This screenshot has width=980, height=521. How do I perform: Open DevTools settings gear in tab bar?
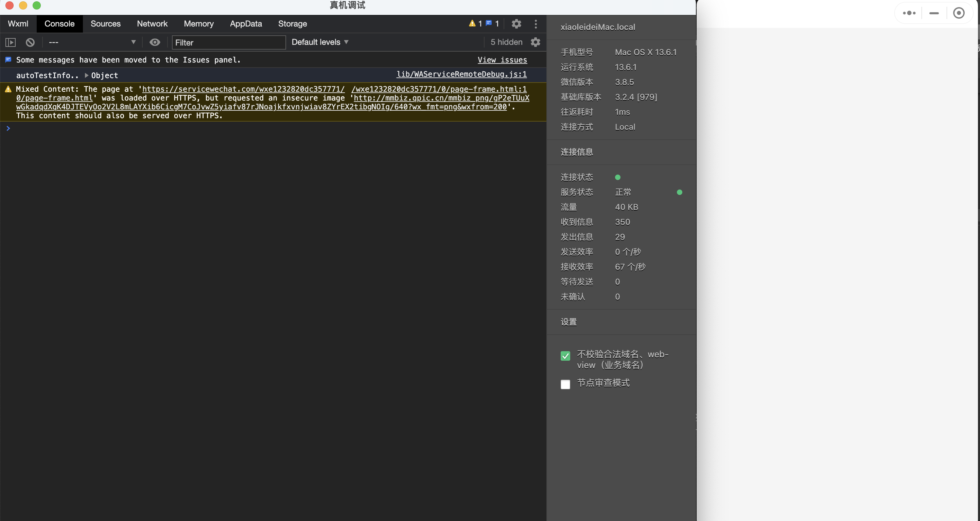516,23
